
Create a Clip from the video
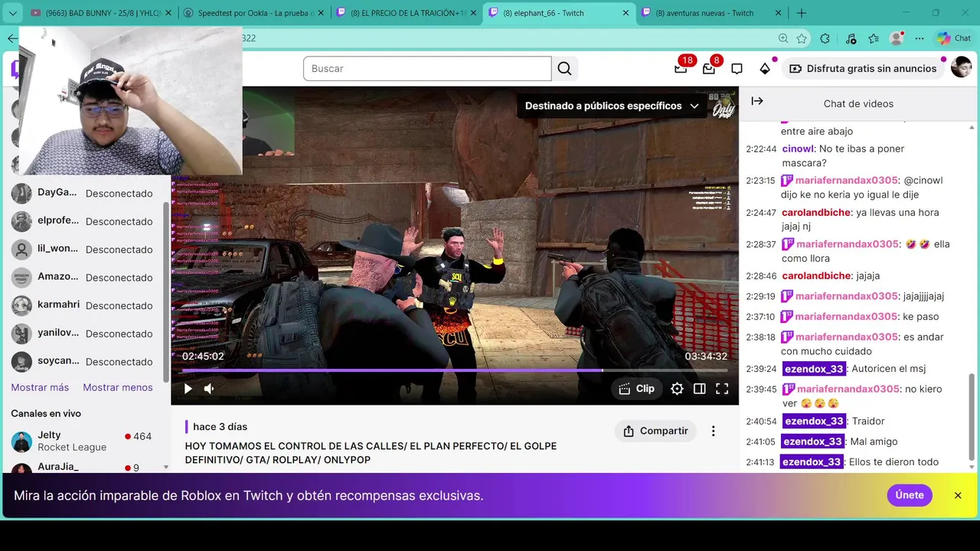pos(637,389)
